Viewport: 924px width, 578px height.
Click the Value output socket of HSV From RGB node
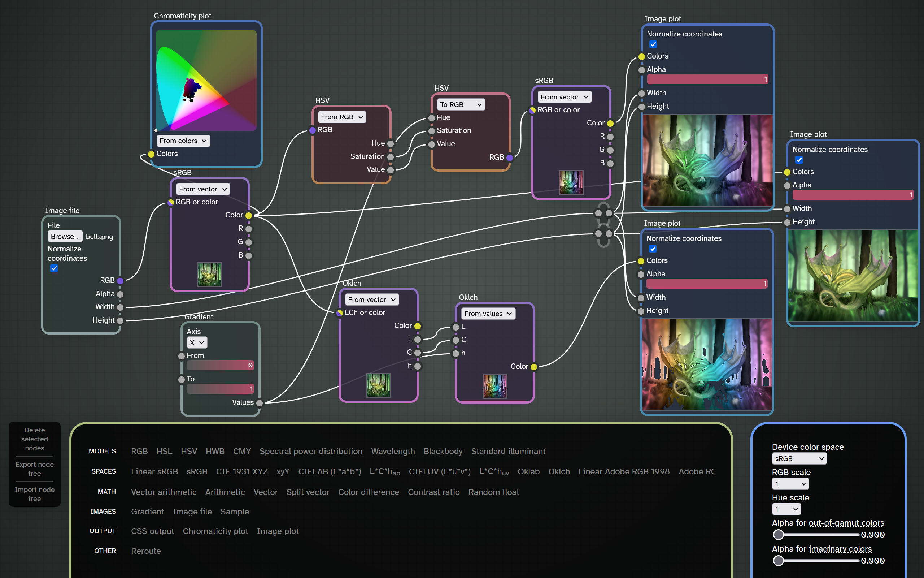pyautogui.click(x=391, y=170)
